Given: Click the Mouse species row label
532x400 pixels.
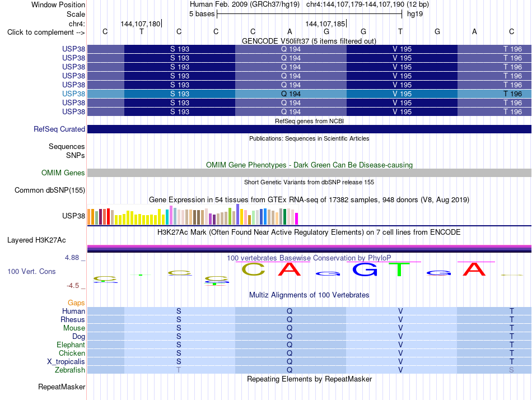Looking at the screenshot, I should click(74, 328).
